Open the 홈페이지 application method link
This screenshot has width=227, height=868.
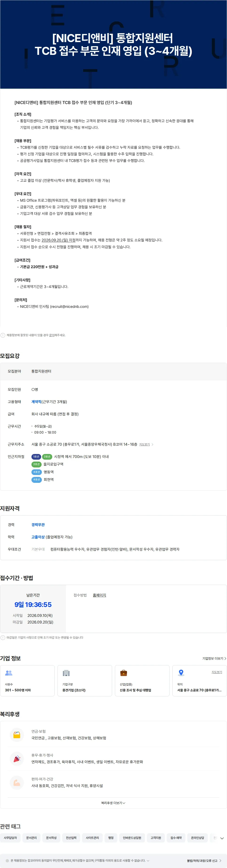pyautogui.click(x=99, y=595)
